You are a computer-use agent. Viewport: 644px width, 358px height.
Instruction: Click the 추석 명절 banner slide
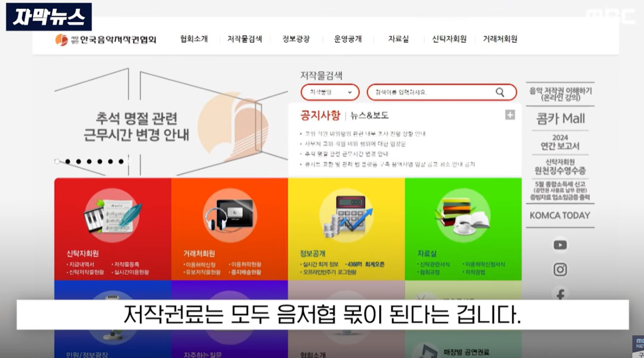pos(143,126)
